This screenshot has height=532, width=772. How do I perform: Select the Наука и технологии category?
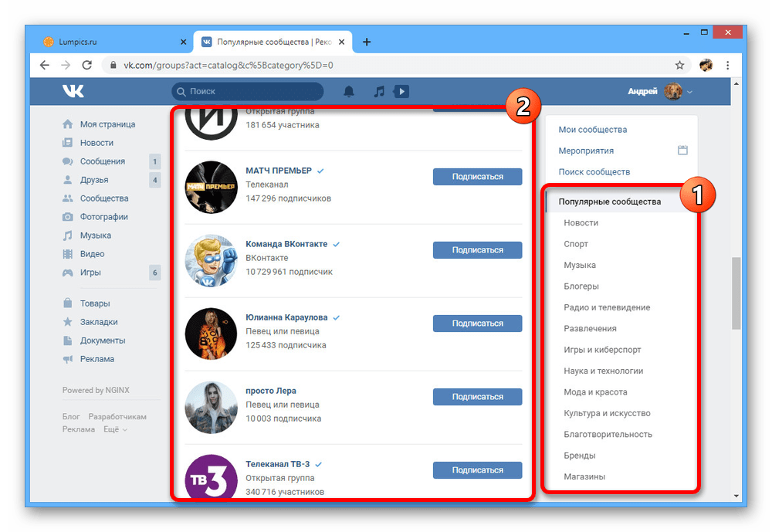pyautogui.click(x=603, y=371)
